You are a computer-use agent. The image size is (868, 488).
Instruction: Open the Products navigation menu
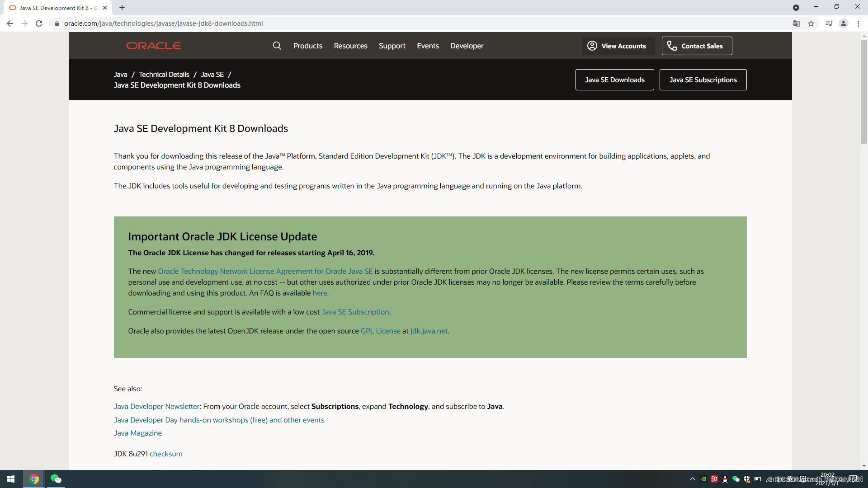[x=307, y=46]
